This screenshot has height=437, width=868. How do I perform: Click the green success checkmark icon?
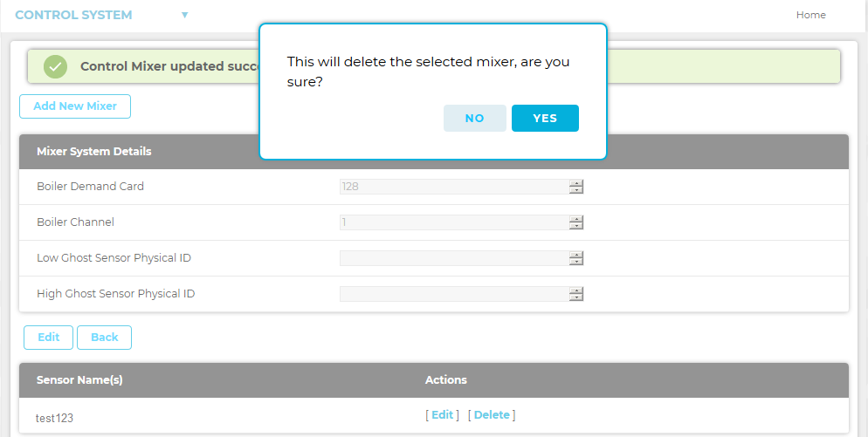(x=55, y=66)
